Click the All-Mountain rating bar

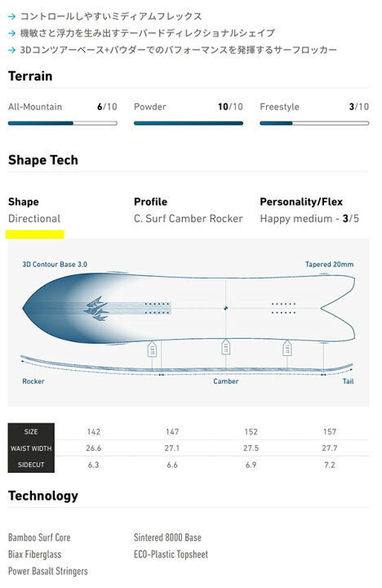[63, 123]
